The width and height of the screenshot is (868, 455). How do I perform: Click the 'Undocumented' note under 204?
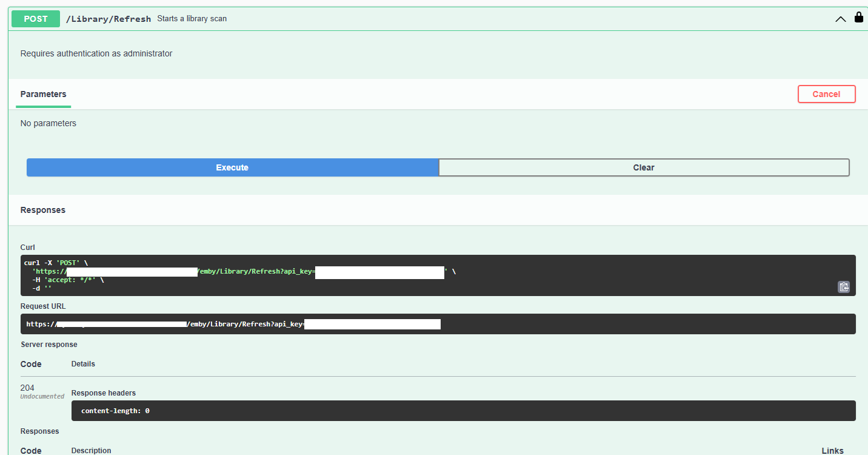42,397
